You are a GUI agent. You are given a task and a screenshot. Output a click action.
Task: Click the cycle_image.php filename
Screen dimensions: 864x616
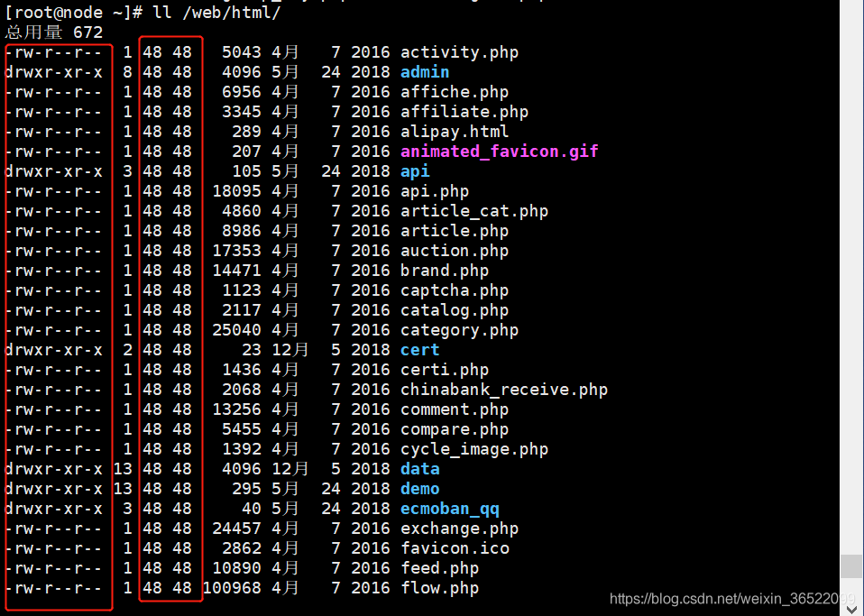point(473,449)
